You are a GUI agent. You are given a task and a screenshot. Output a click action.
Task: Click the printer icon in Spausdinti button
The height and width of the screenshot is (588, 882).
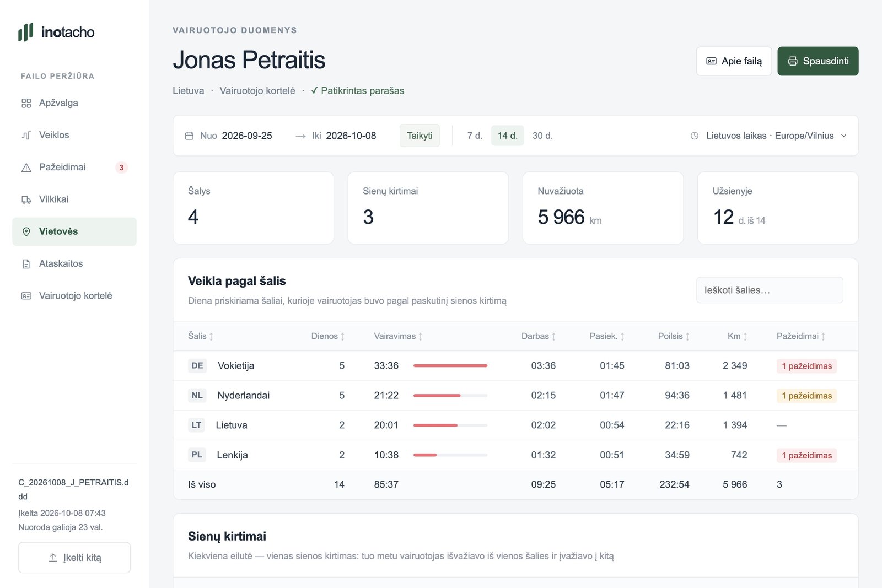click(x=793, y=61)
